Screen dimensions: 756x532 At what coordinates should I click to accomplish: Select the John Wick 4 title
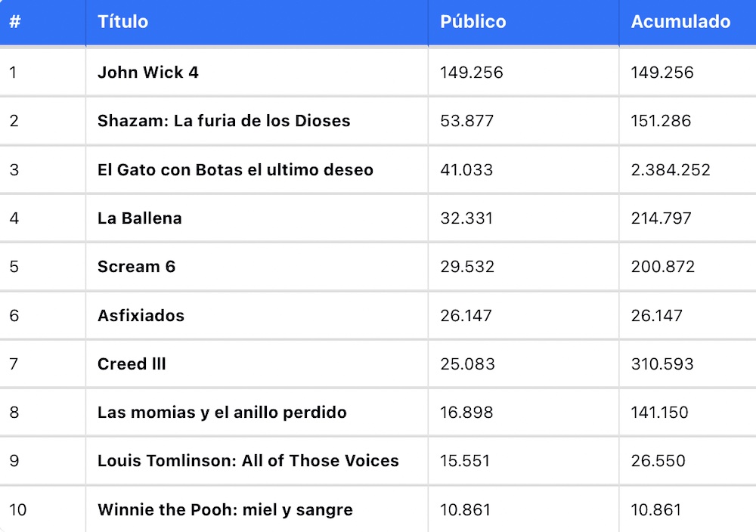click(x=148, y=73)
